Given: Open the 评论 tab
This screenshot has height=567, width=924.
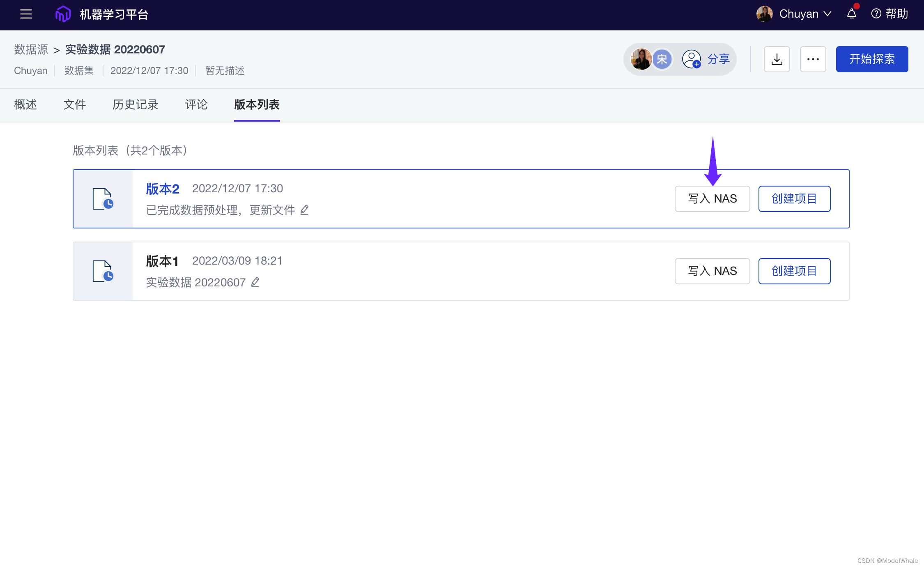Looking at the screenshot, I should [196, 105].
